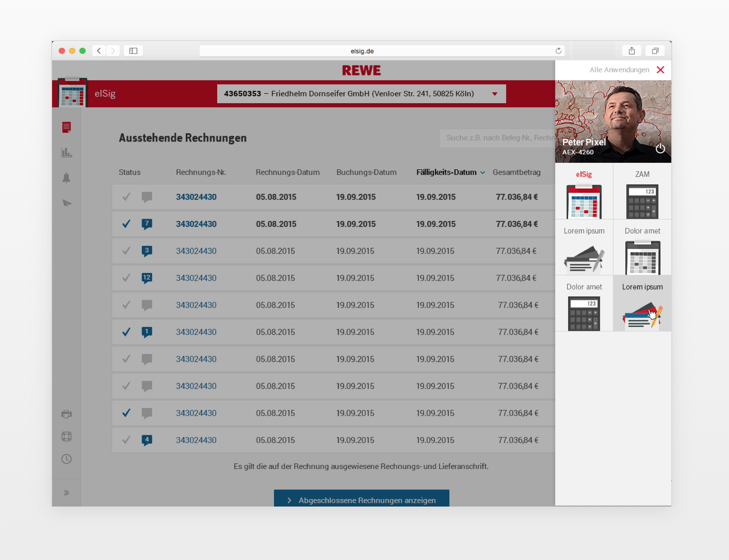Toggle checkmark in row with 3 comments
Viewport: 729px width, 560px height.
(x=126, y=251)
